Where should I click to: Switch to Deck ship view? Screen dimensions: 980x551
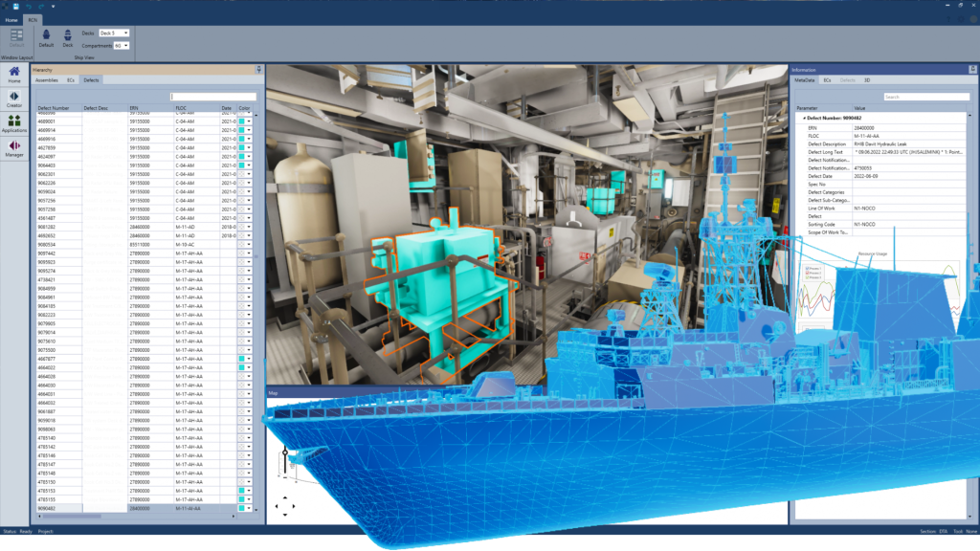[x=68, y=36]
